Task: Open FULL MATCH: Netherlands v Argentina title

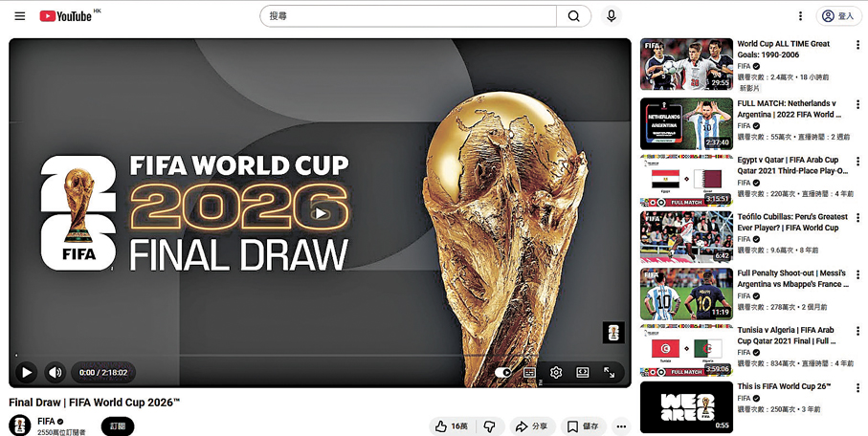Action: click(790, 109)
